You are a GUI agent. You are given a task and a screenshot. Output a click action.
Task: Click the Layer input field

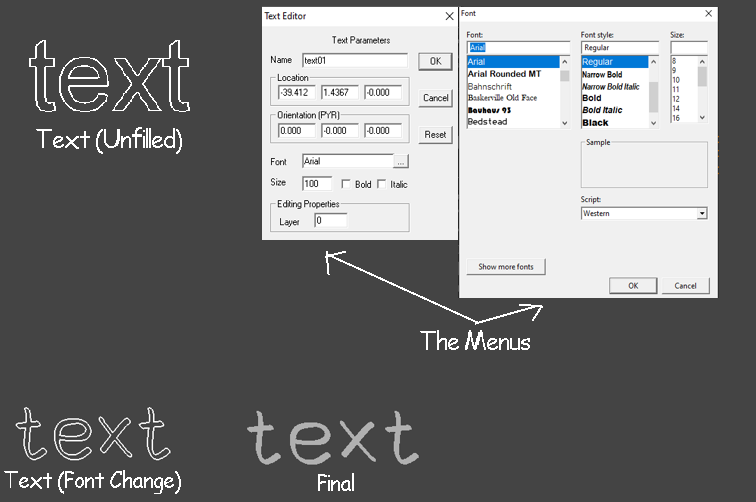click(331, 220)
